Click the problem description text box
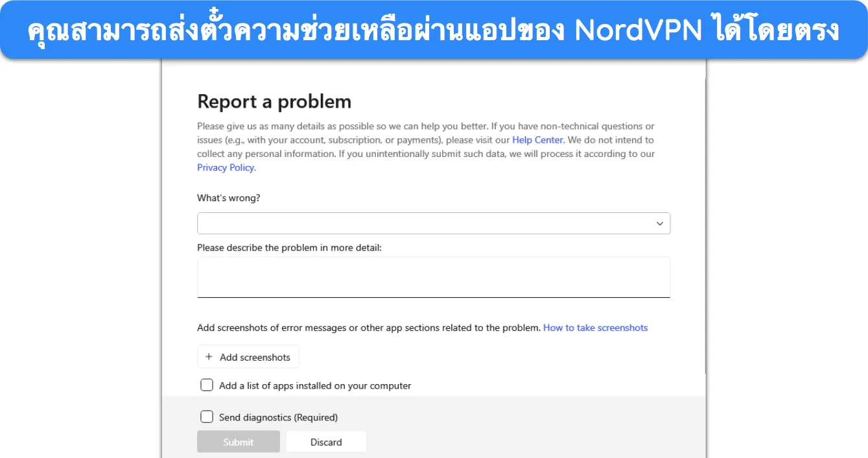The image size is (868, 458). pos(434,277)
